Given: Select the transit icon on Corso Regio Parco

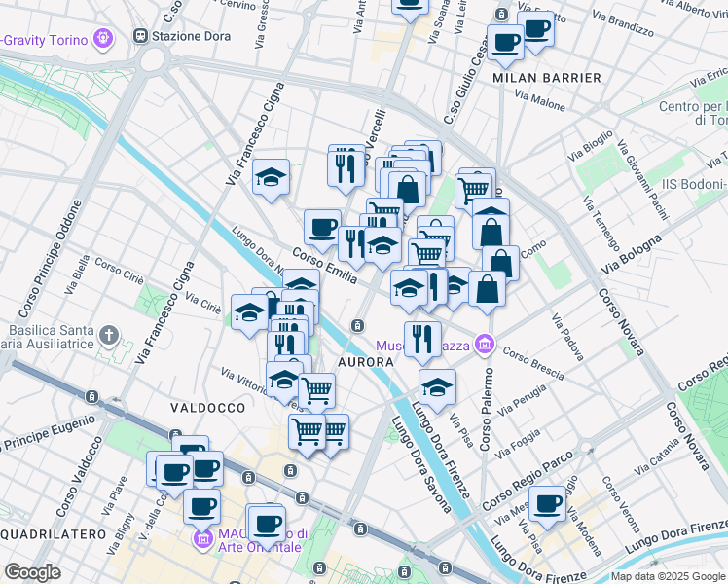Looking at the screenshot, I should click(x=586, y=450).
